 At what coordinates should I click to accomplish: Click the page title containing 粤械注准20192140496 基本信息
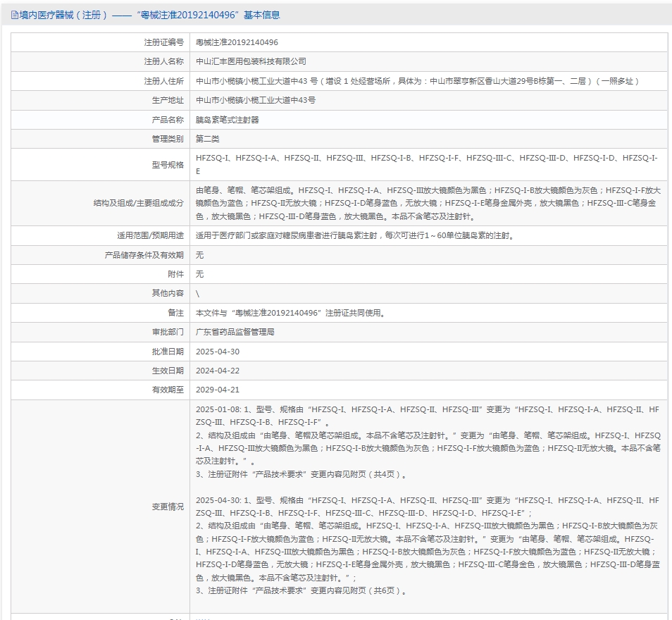(149, 15)
